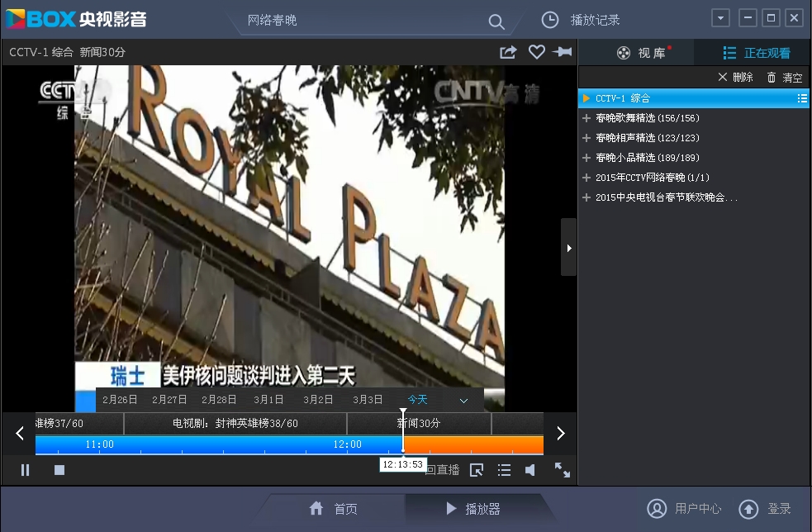Screen dimensions: 812x532
Task: Favorite this channel with the heart icon
Action: click(x=536, y=52)
